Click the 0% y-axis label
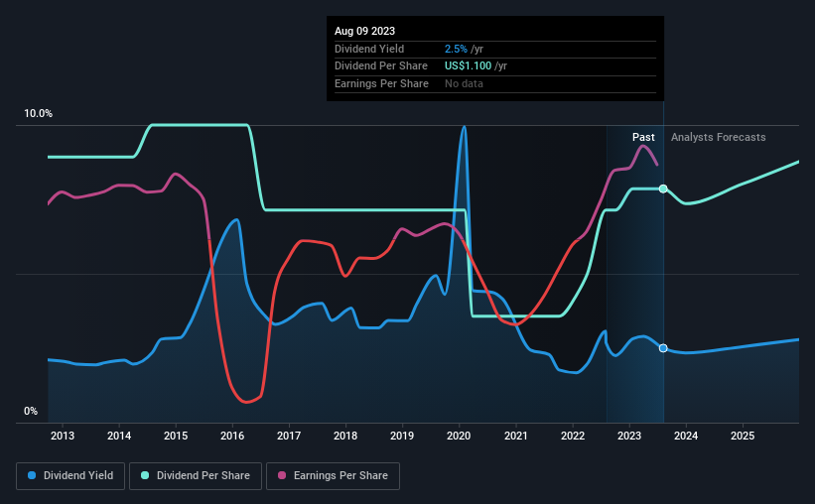Image resolution: width=815 pixels, height=504 pixels. (x=31, y=411)
